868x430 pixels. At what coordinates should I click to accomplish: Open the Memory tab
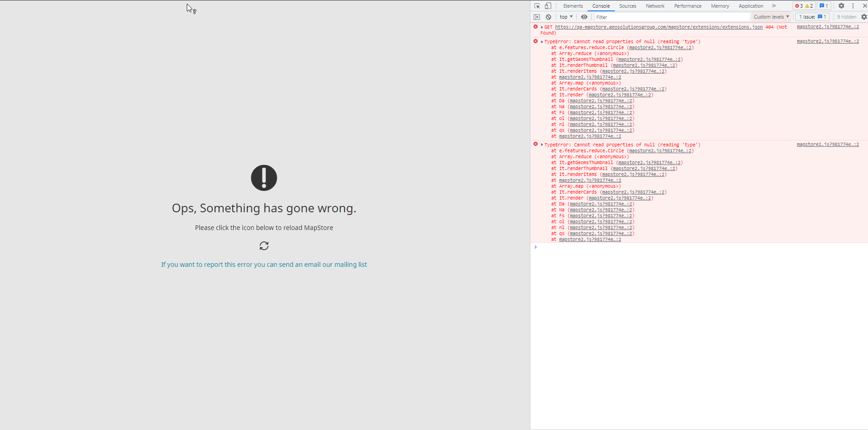720,6
